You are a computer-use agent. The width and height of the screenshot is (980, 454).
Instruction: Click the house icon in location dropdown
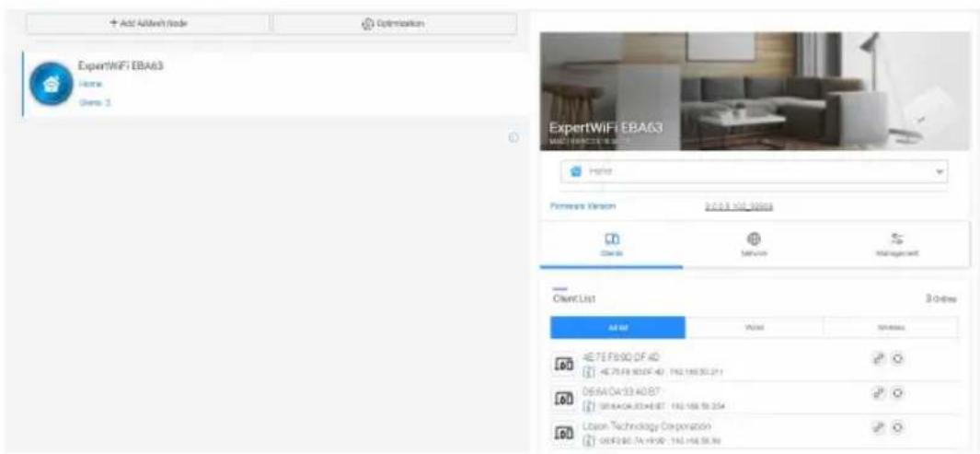coord(576,170)
